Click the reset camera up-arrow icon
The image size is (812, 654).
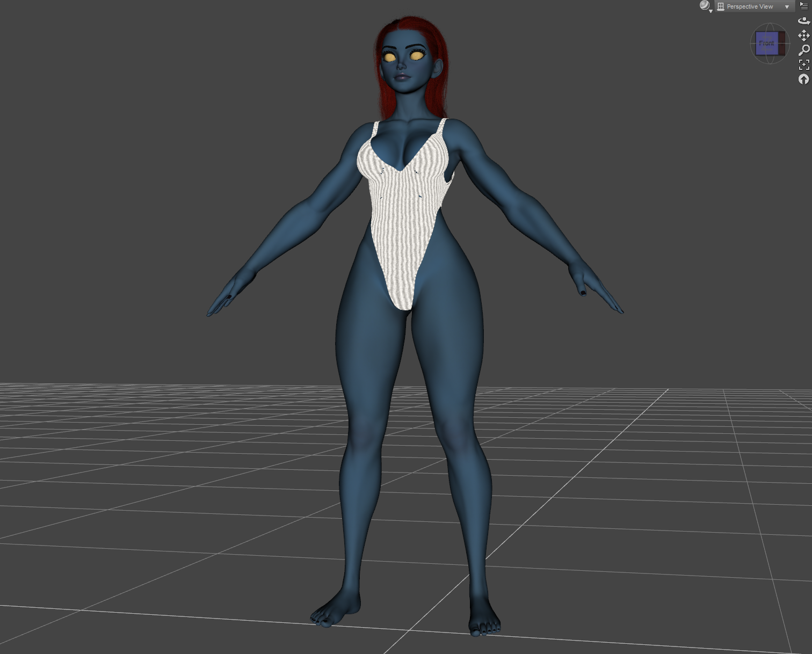804,79
